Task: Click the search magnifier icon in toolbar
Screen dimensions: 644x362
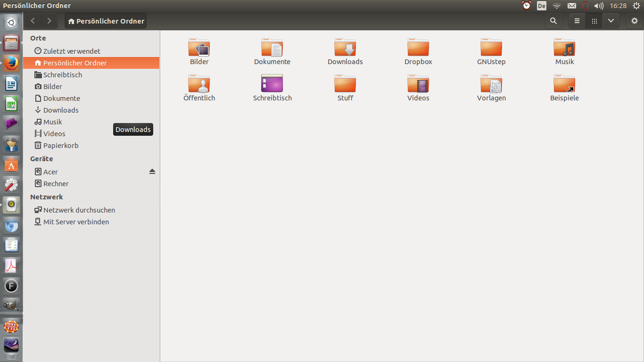Action: pyautogui.click(x=553, y=21)
